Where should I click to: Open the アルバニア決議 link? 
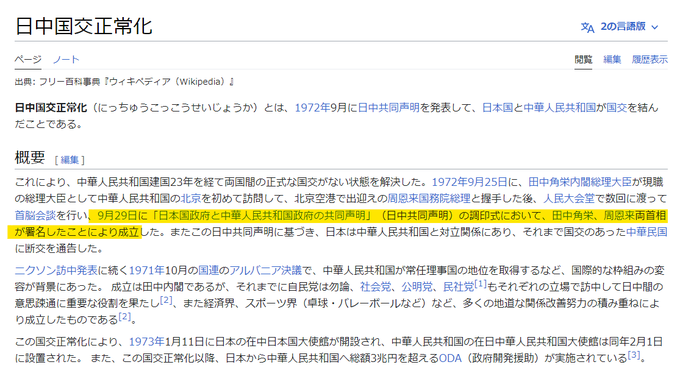265,271
